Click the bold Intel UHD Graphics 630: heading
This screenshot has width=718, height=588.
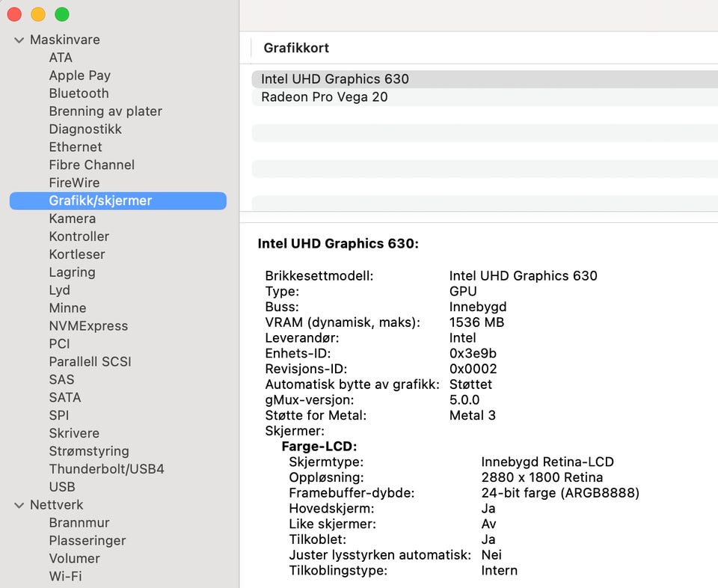pyautogui.click(x=338, y=244)
